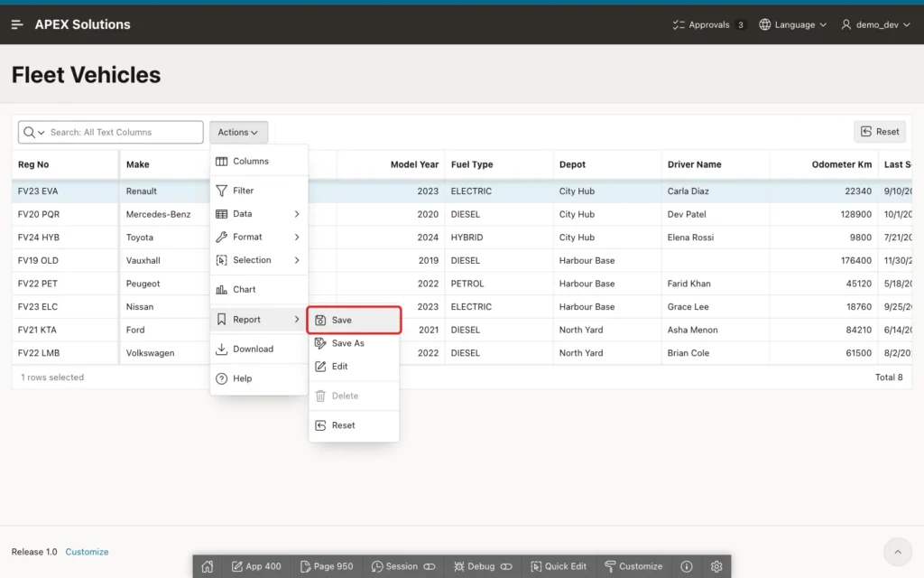This screenshot has height=578, width=924.
Task: Click the Elena Rossi cell
Action: (715, 238)
